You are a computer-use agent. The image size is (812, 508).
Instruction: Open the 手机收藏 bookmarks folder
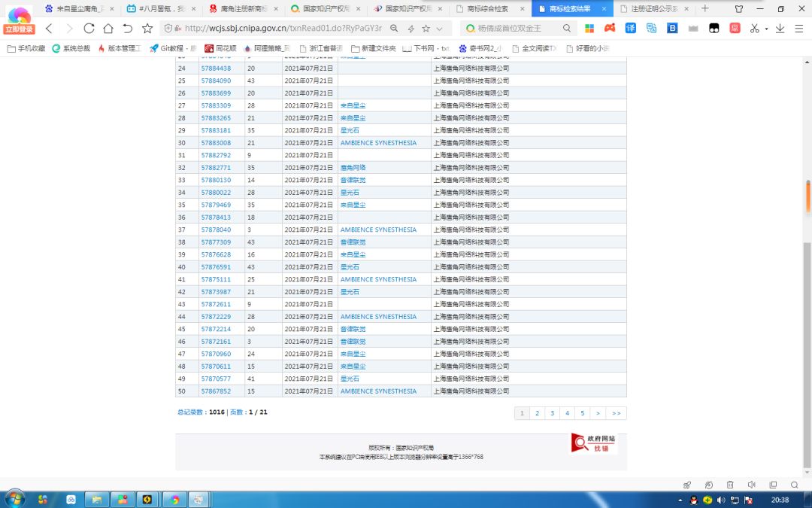(x=26, y=48)
